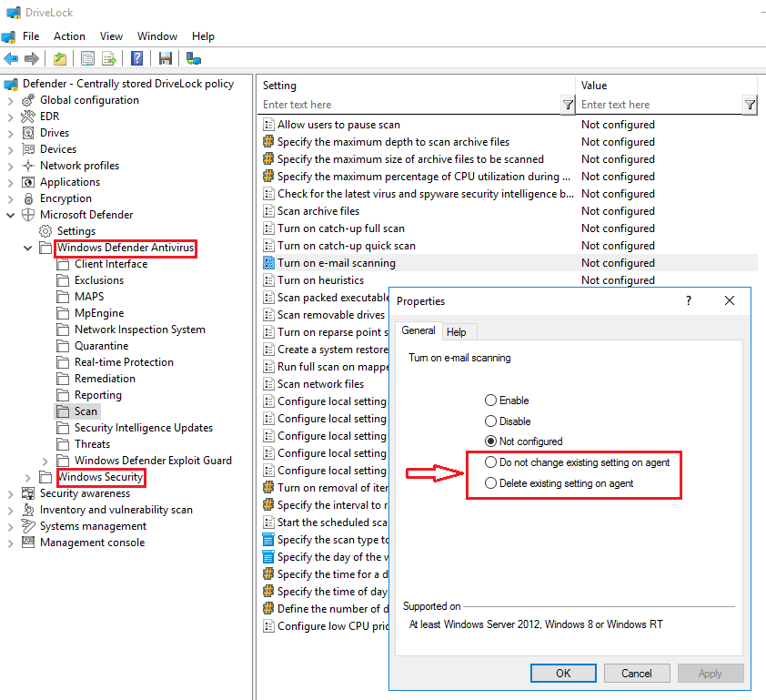766x700 pixels.
Task: Click the Global configuration gears icon
Action: click(28, 100)
